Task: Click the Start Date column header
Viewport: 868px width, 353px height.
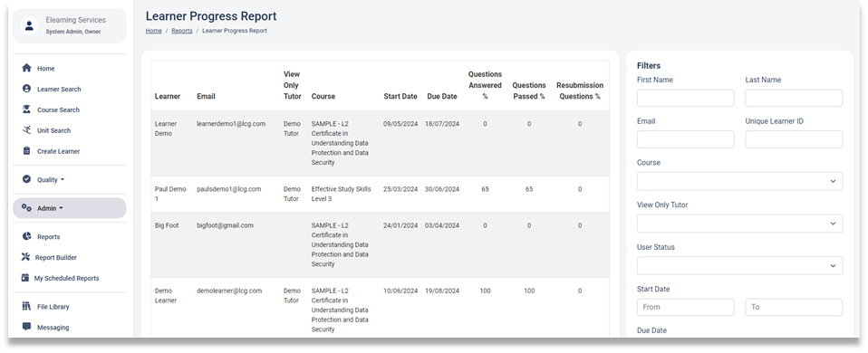Action: pyautogui.click(x=400, y=96)
